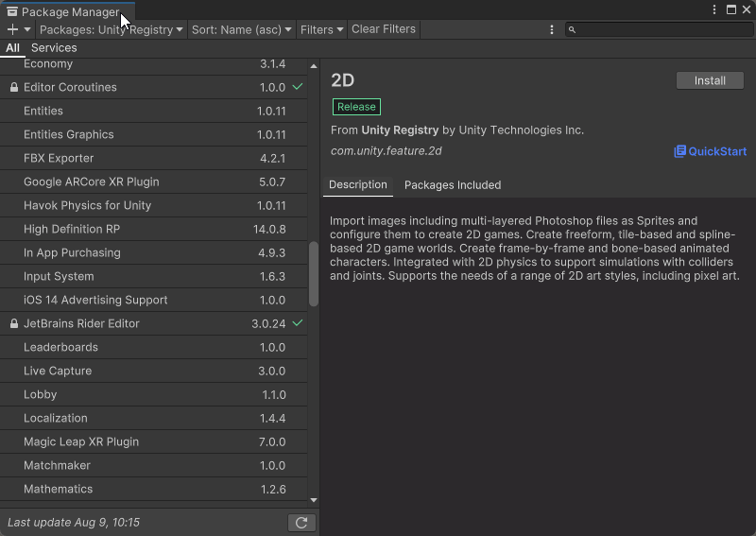Select the Description tab

(x=358, y=185)
